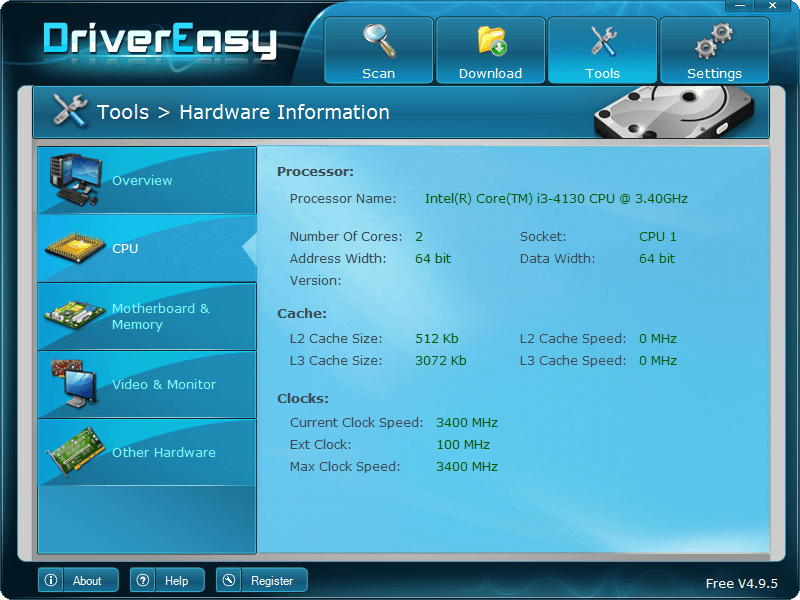Image resolution: width=800 pixels, height=600 pixels.
Task: Click the key icon on the Register button
Action: pos(229,580)
